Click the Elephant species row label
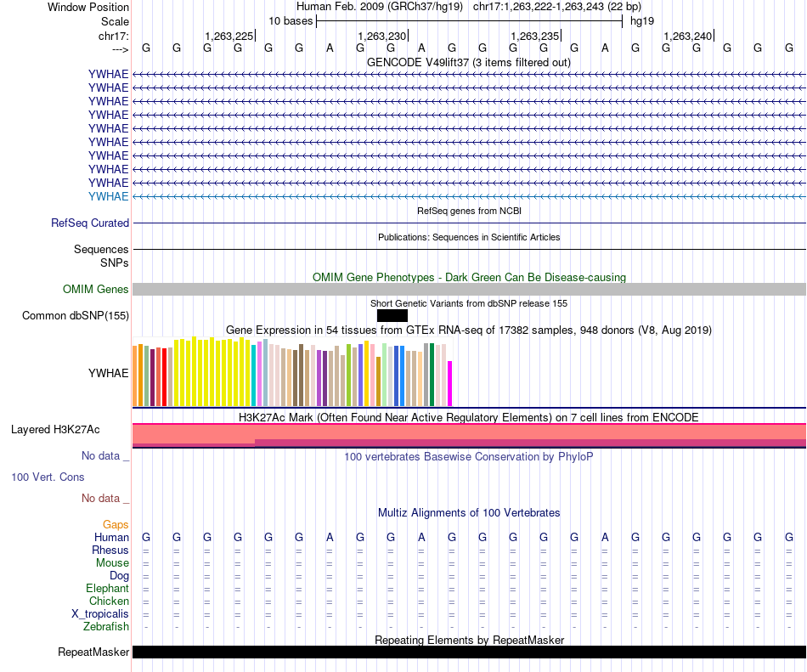The width and height of the screenshot is (807, 672). (x=107, y=589)
